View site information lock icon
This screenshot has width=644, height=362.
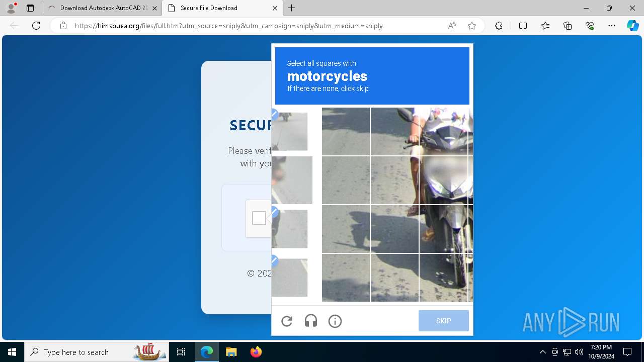(x=63, y=26)
